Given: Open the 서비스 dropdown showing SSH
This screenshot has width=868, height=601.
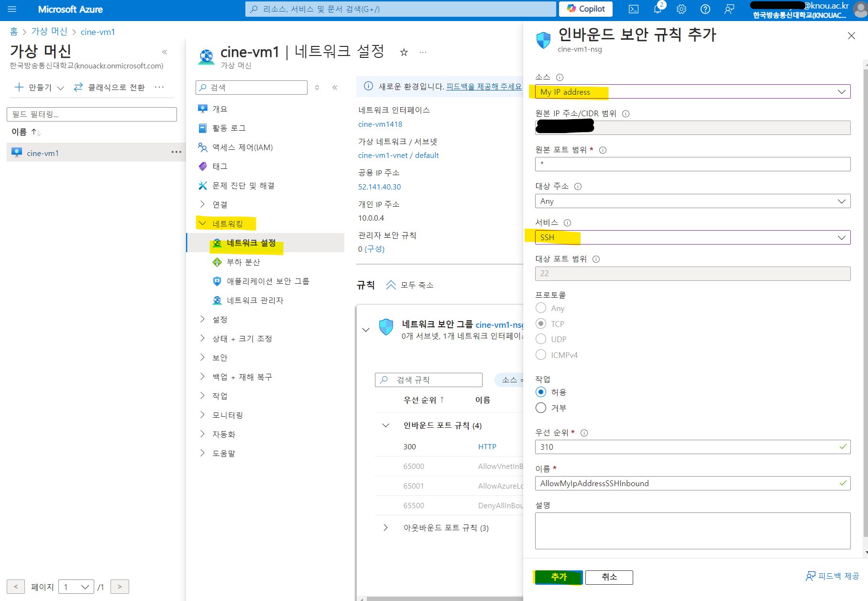Looking at the screenshot, I should [x=692, y=237].
